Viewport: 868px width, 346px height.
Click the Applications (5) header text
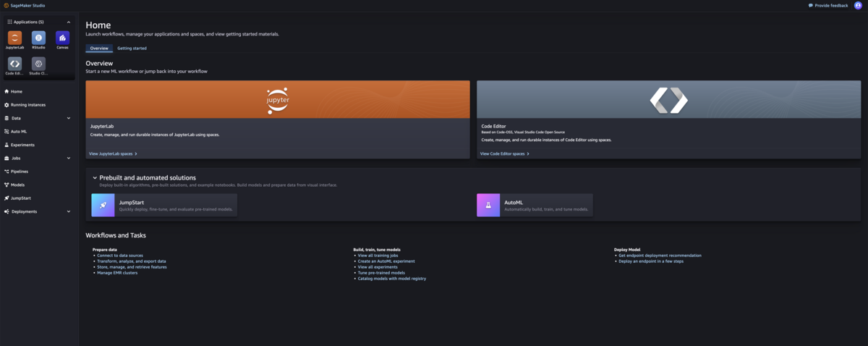(29, 22)
